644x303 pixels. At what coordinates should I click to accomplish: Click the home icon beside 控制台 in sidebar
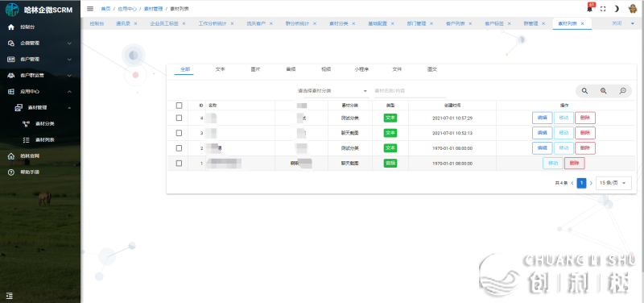pos(11,27)
